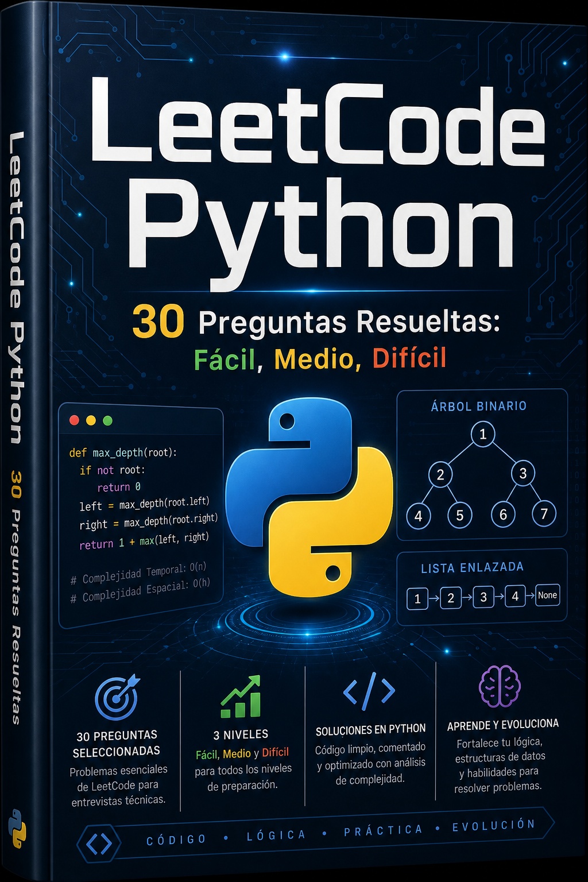Click the blue code brackets slash icon
Screen dimensions: 588x882
369,691
